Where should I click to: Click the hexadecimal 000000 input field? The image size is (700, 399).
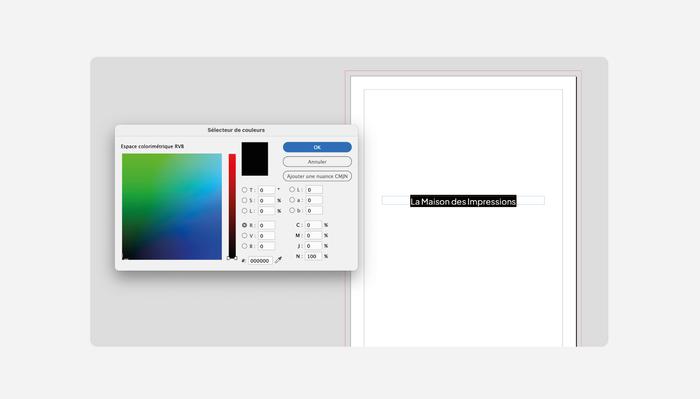[x=260, y=261]
